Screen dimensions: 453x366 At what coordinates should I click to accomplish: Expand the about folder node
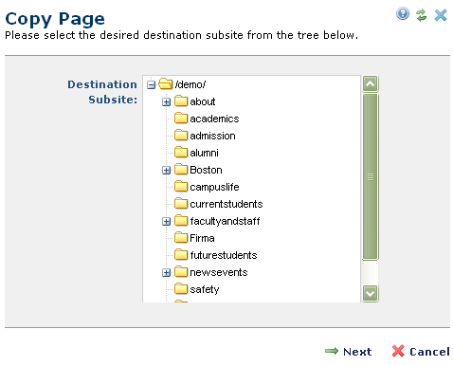[166, 102]
